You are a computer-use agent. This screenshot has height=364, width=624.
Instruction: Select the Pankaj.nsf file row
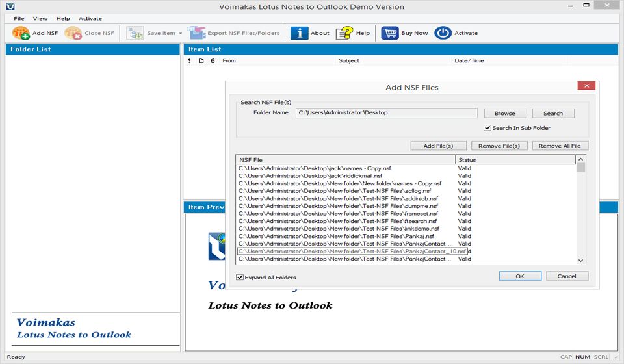[406, 237]
